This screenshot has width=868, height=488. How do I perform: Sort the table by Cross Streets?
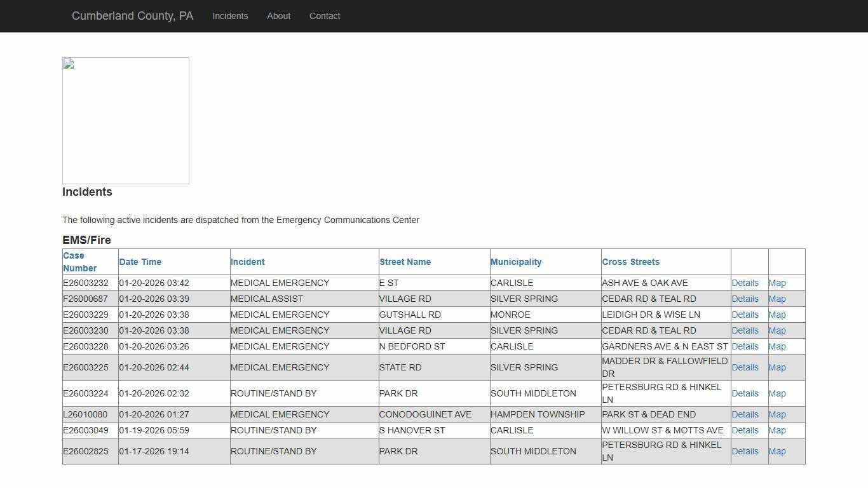(x=631, y=261)
